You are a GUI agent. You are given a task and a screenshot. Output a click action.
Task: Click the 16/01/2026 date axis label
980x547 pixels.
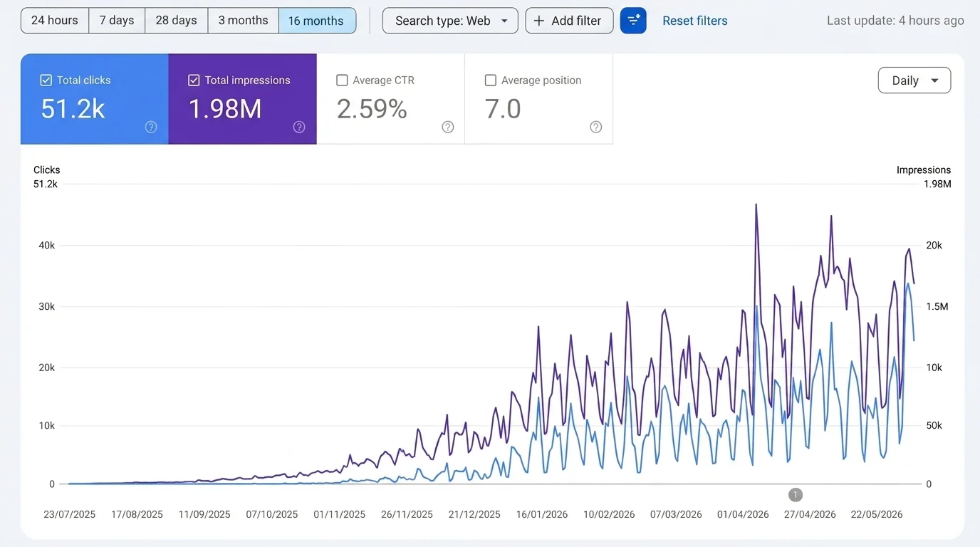(542, 514)
